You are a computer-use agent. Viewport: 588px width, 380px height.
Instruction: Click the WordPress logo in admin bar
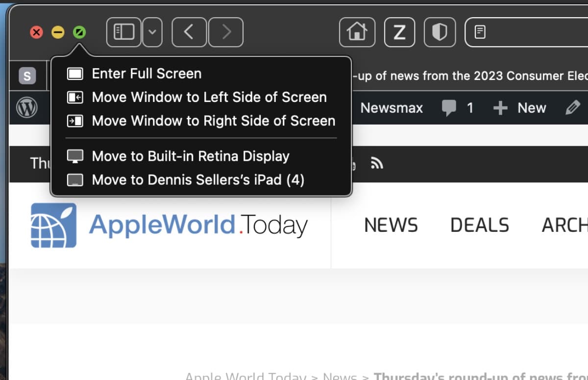point(27,108)
